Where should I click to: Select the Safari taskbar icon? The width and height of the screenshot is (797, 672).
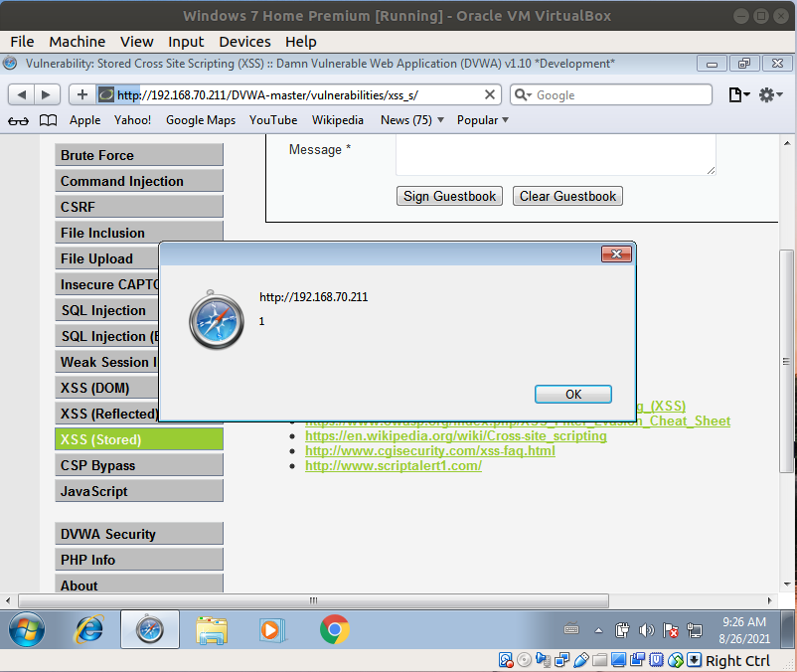(149, 629)
